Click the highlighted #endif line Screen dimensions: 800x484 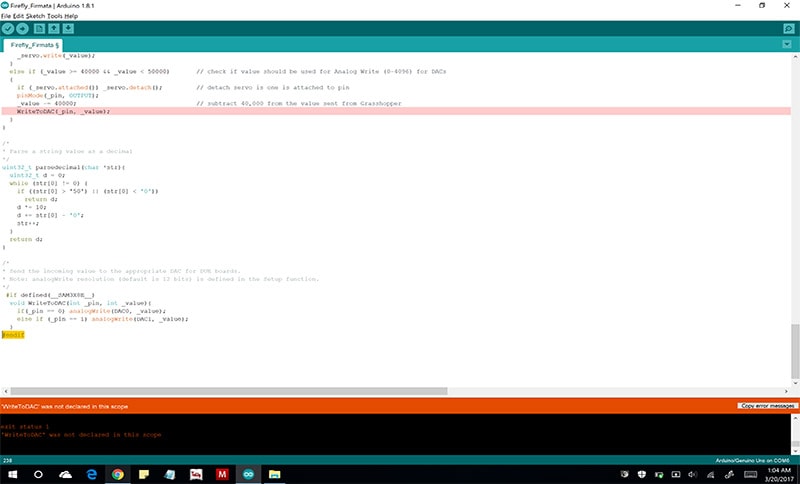pos(13,335)
